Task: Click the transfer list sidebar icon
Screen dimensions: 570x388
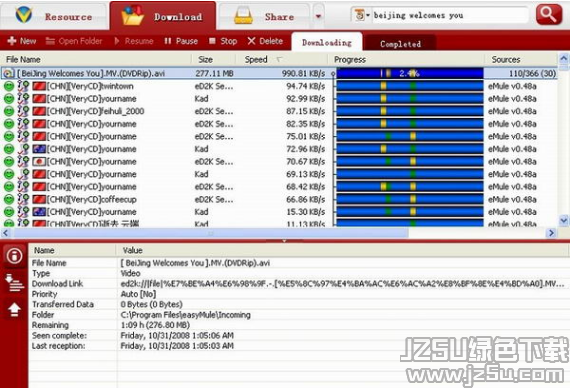Action: point(14,283)
